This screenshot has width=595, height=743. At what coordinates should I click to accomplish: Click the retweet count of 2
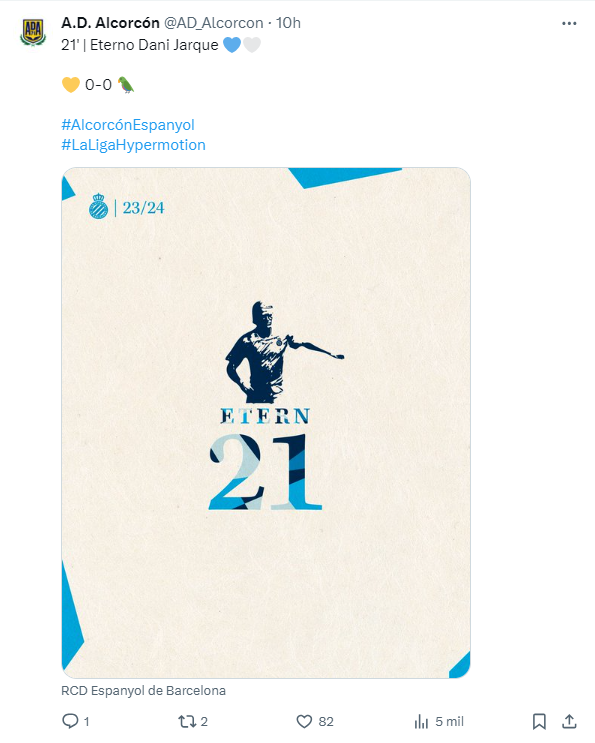[x=204, y=722]
